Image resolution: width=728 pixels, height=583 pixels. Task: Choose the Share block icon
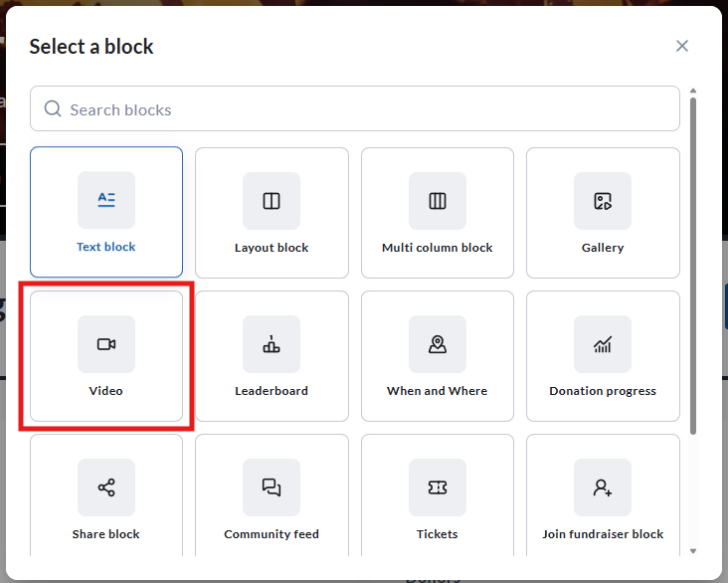pos(106,487)
